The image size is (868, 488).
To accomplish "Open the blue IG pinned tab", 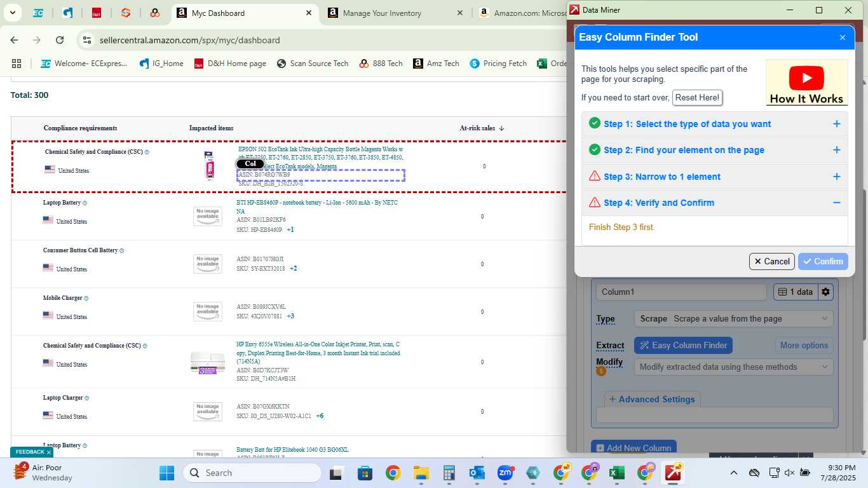I will 67,13.
